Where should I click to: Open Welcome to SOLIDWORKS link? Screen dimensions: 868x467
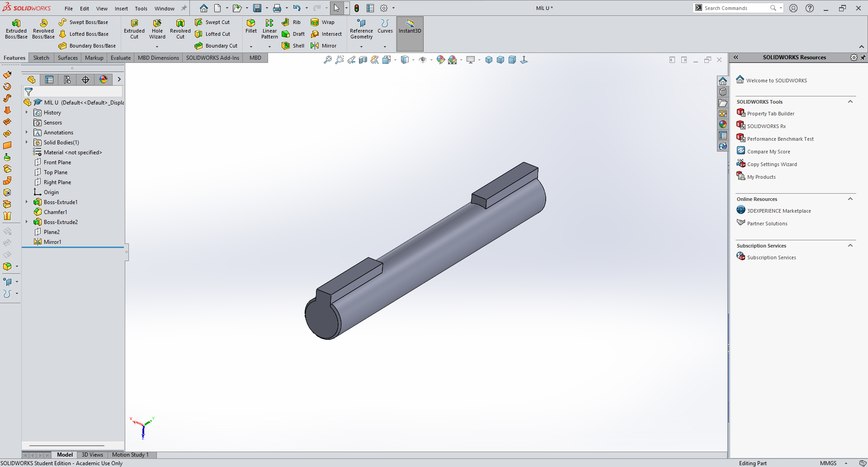(777, 81)
